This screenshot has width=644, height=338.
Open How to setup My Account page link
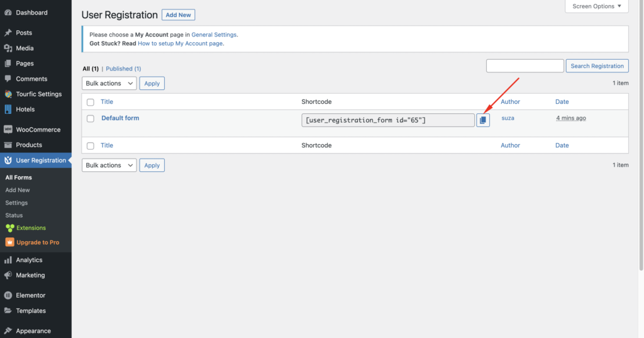coord(180,43)
